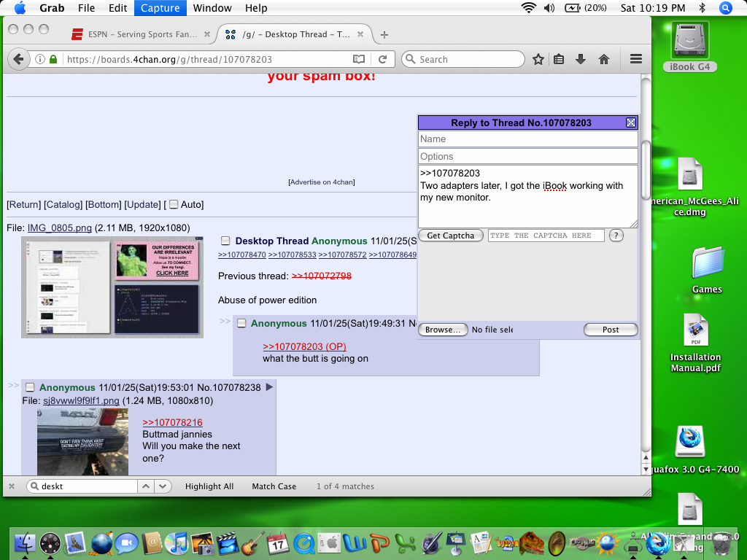
Task: Open the OP desktop screenshot thumbnail
Action: 112,287
